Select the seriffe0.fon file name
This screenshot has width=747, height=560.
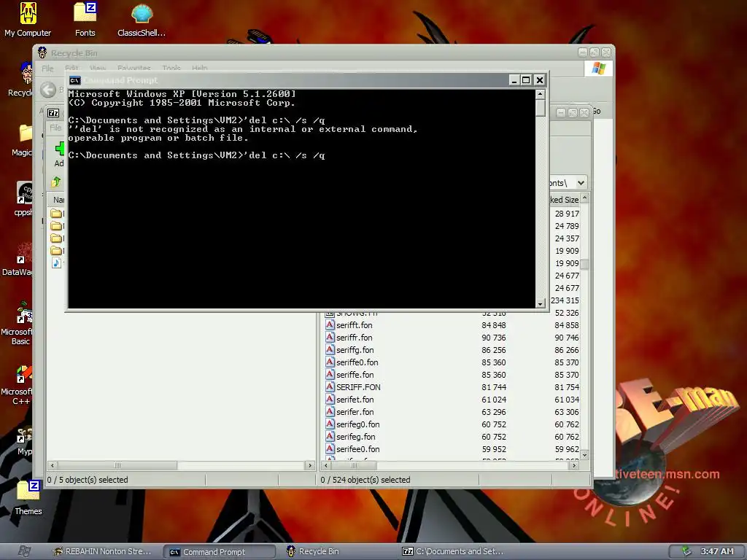point(357,362)
